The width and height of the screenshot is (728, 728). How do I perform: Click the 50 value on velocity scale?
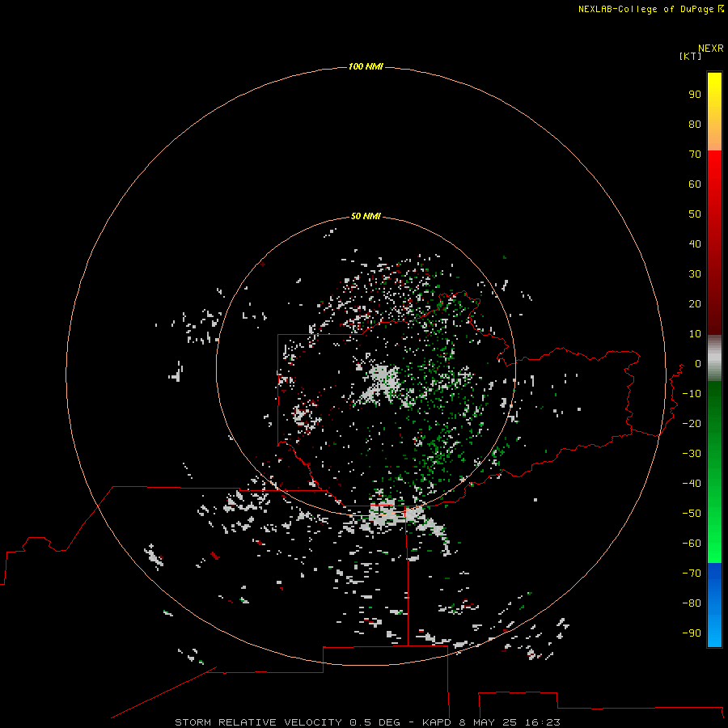[x=695, y=214]
